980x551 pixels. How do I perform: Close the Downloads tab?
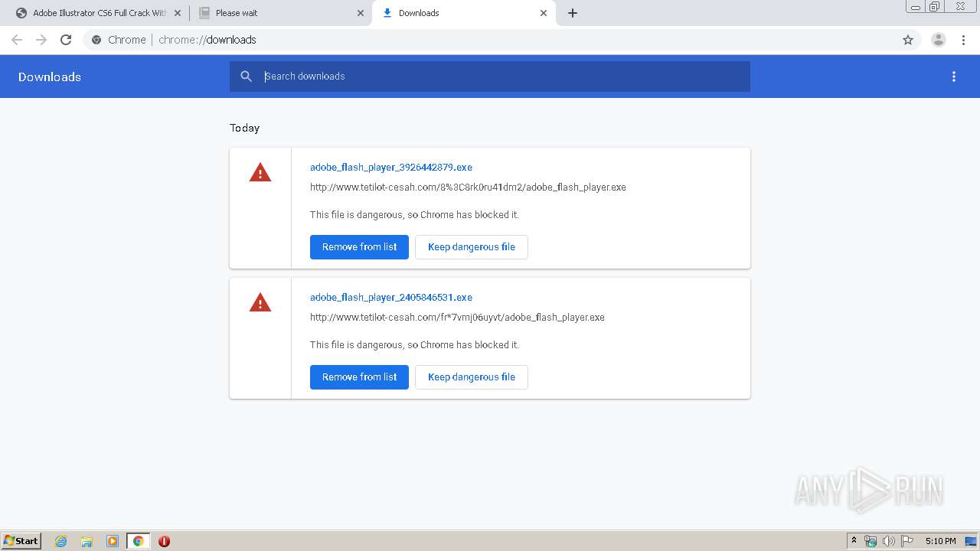click(544, 13)
